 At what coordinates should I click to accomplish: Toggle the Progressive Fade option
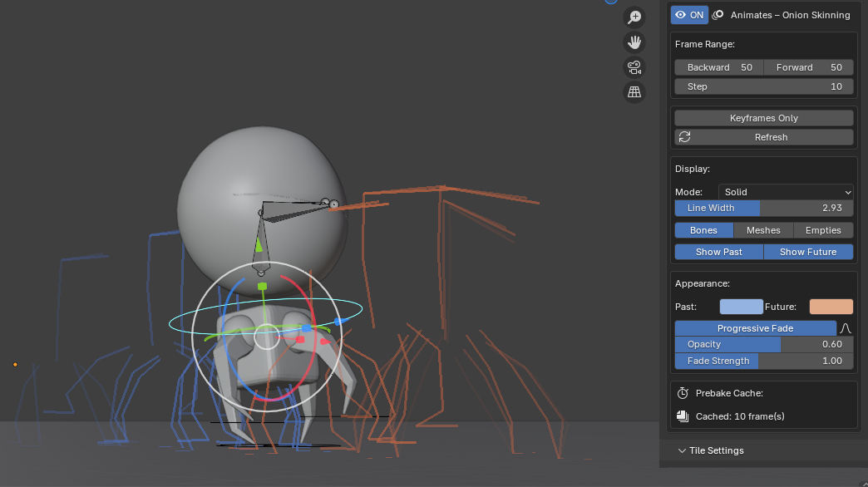click(755, 328)
